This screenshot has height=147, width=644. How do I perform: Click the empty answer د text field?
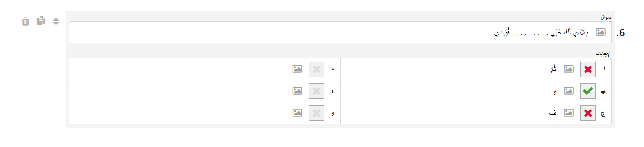178,69
